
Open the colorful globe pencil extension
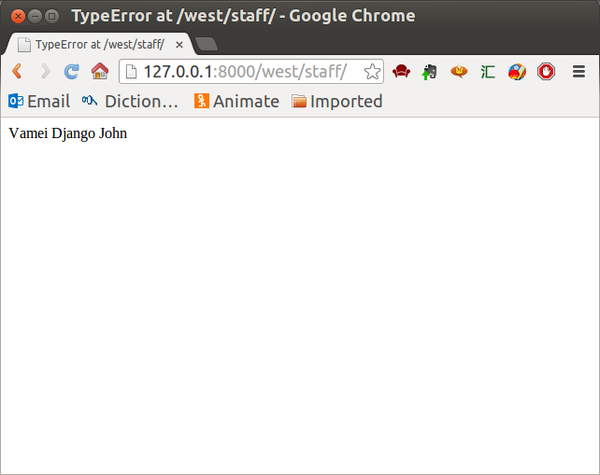517,72
